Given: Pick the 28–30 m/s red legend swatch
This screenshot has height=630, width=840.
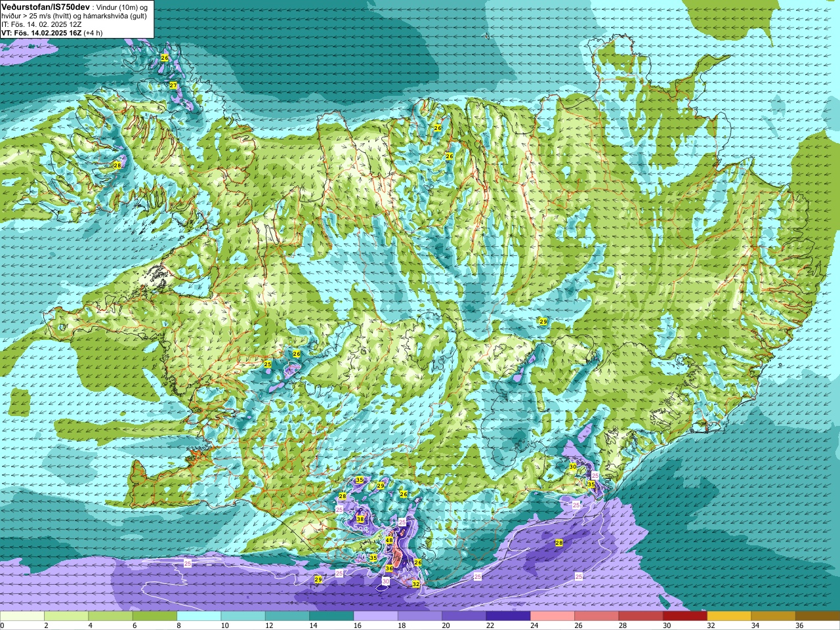Looking at the screenshot, I should click(641, 616).
